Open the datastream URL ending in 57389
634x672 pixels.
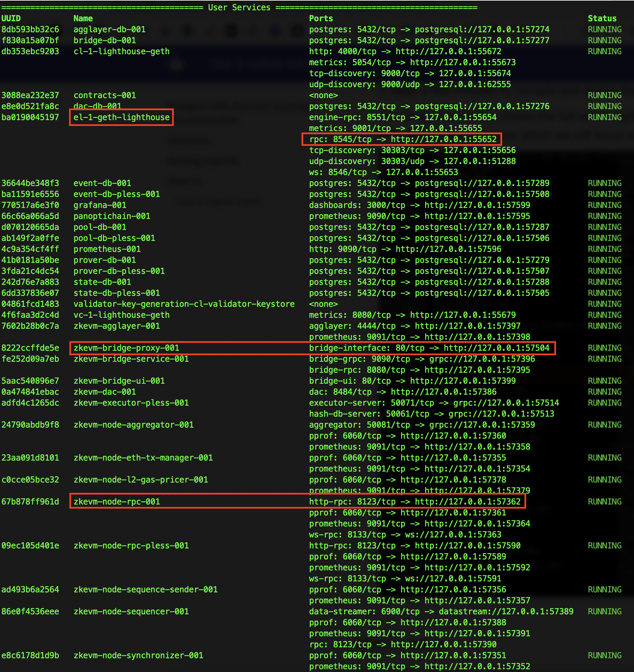506,612
